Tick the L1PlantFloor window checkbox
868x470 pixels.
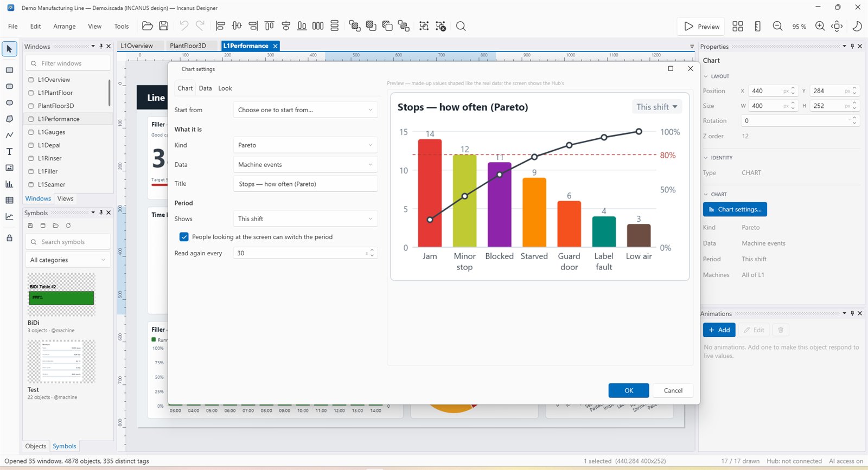31,93
